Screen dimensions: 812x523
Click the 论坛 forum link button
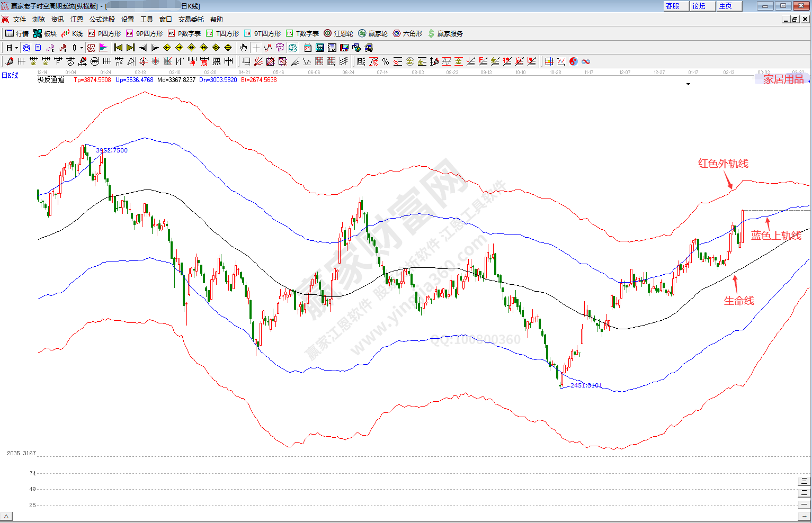point(699,6)
